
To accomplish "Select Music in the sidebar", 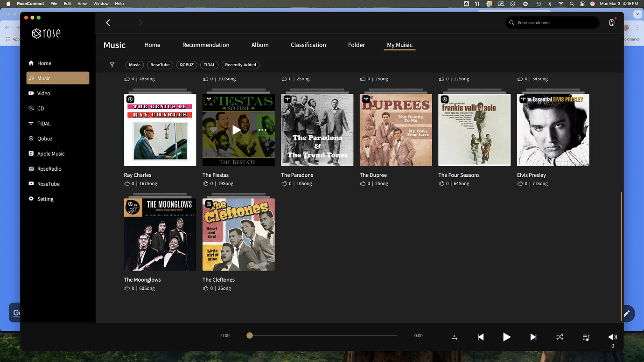I will pos(57,78).
